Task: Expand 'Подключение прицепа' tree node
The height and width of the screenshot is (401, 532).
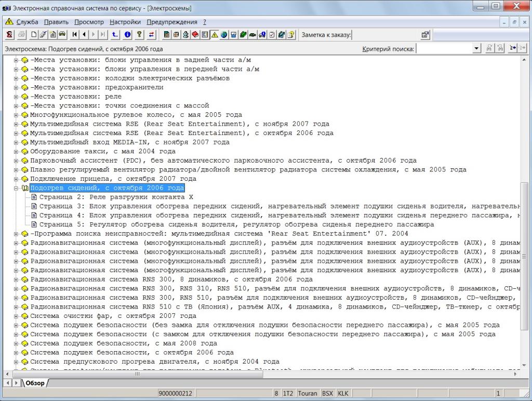Action: click(16, 179)
